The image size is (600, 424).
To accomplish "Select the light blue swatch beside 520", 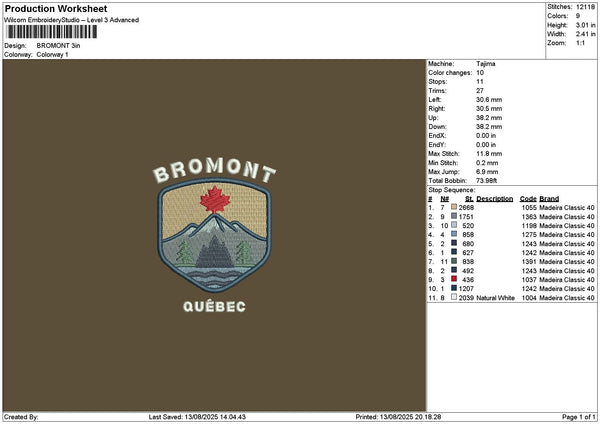I will click(x=454, y=225).
